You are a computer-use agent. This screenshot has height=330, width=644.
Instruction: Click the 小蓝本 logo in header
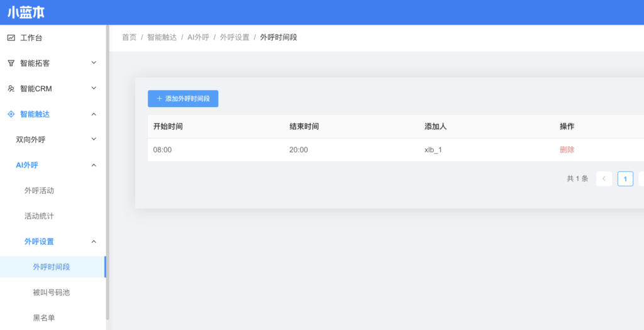point(26,13)
